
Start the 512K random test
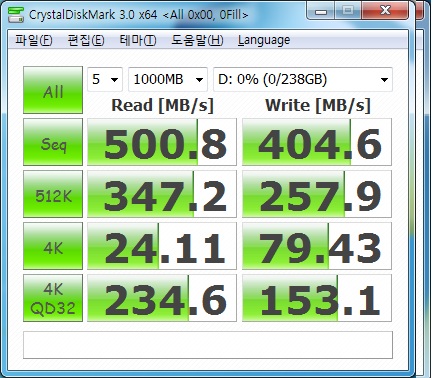point(53,194)
